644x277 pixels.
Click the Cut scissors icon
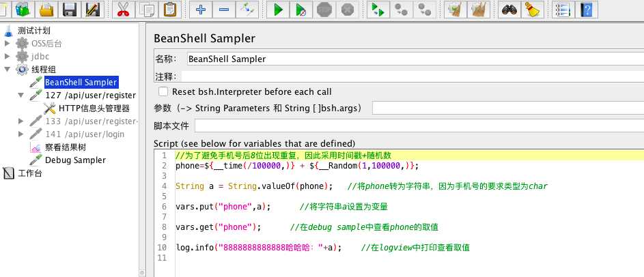click(x=123, y=10)
